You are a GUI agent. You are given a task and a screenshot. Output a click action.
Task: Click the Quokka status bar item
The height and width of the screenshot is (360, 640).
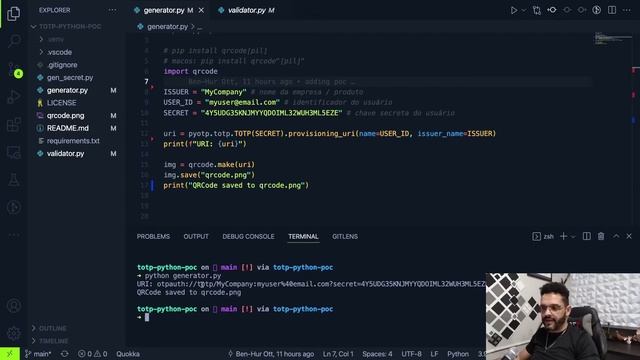coord(128,354)
